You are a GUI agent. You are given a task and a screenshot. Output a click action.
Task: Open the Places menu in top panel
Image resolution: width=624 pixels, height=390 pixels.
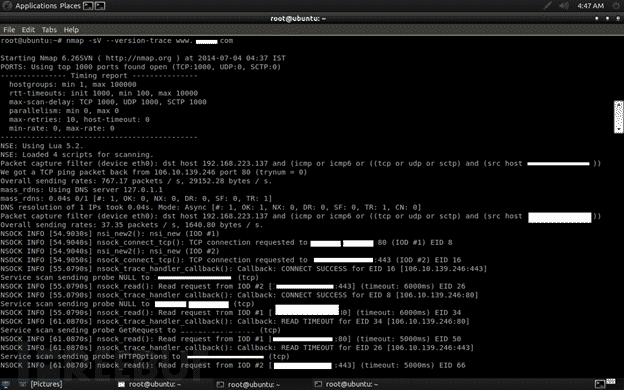(x=70, y=6)
